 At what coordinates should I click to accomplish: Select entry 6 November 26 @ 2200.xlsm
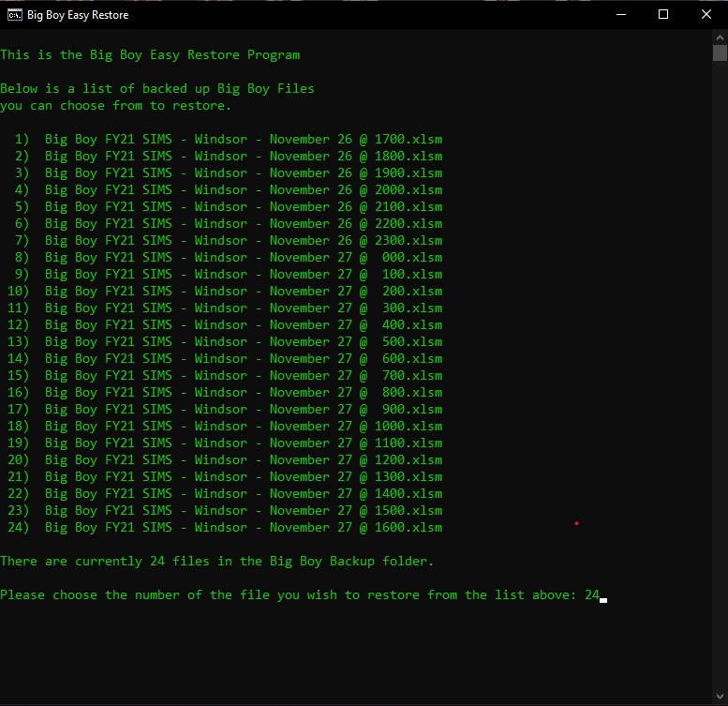(229, 223)
